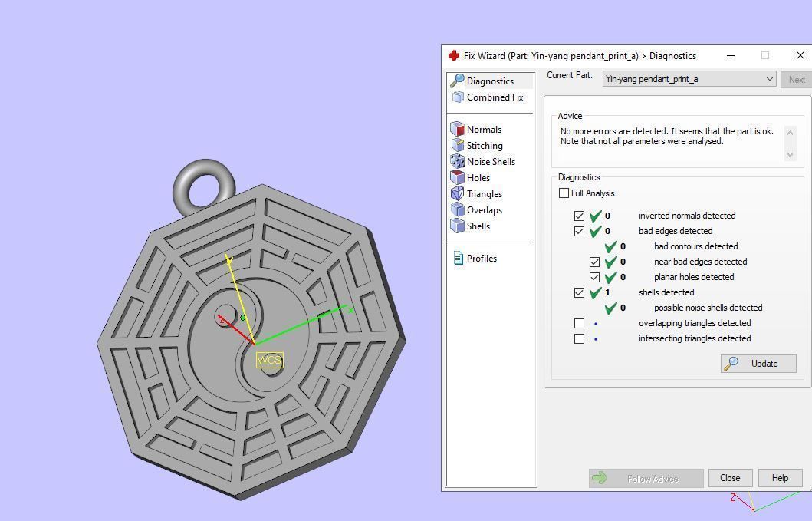Select the Noise Shells fix icon
This screenshot has width=812, height=521.
click(457, 161)
